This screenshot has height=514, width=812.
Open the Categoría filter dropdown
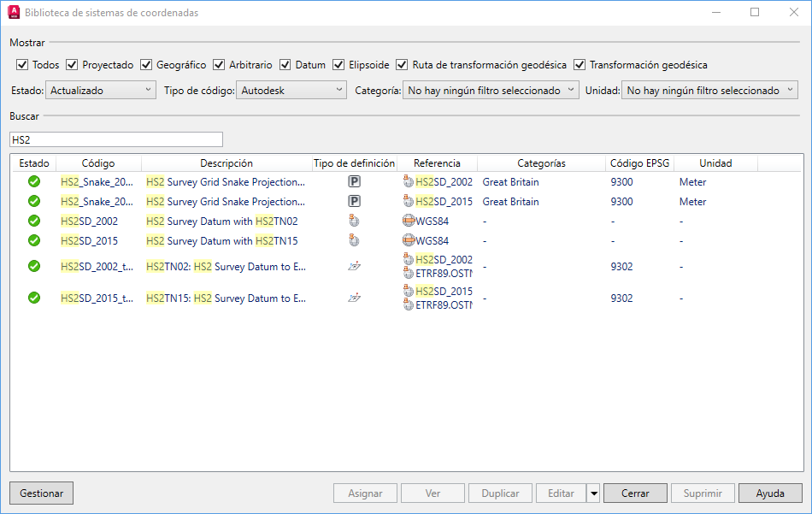click(491, 90)
